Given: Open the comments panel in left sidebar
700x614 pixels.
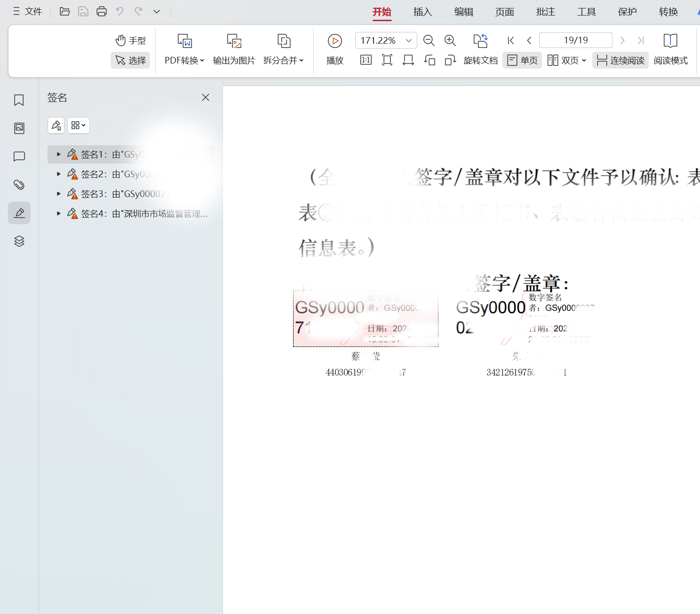Looking at the screenshot, I should tap(19, 157).
